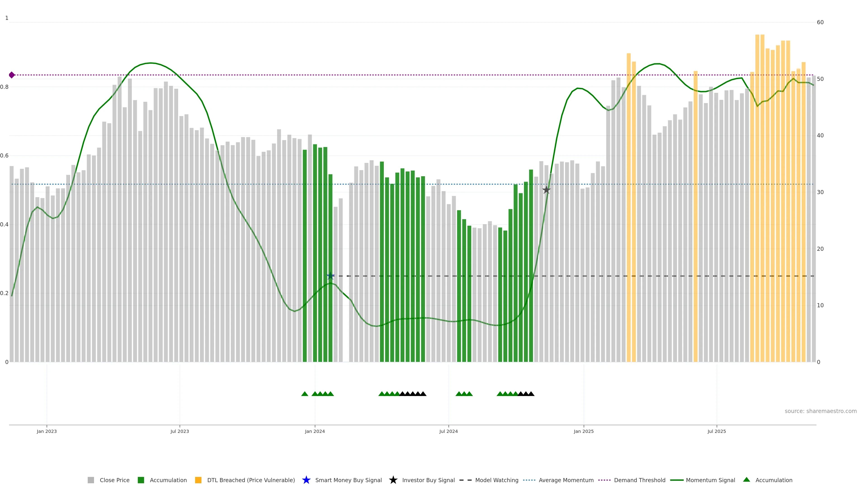Image resolution: width=868 pixels, height=488 pixels.
Task: Click the lone green accumulation triangle before Jan 2024
Action: [305, 394]
